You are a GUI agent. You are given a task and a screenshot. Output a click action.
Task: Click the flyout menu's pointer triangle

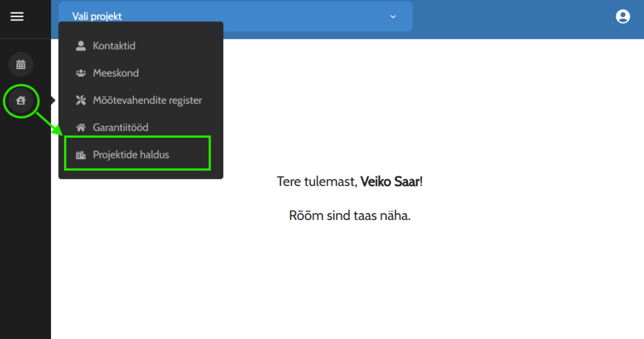pos(55,100)
